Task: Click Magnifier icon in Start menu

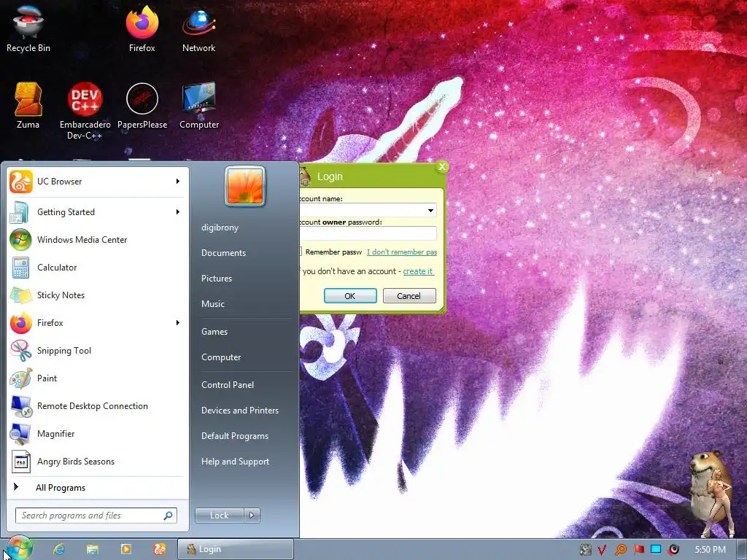Action: click(21, 434)
